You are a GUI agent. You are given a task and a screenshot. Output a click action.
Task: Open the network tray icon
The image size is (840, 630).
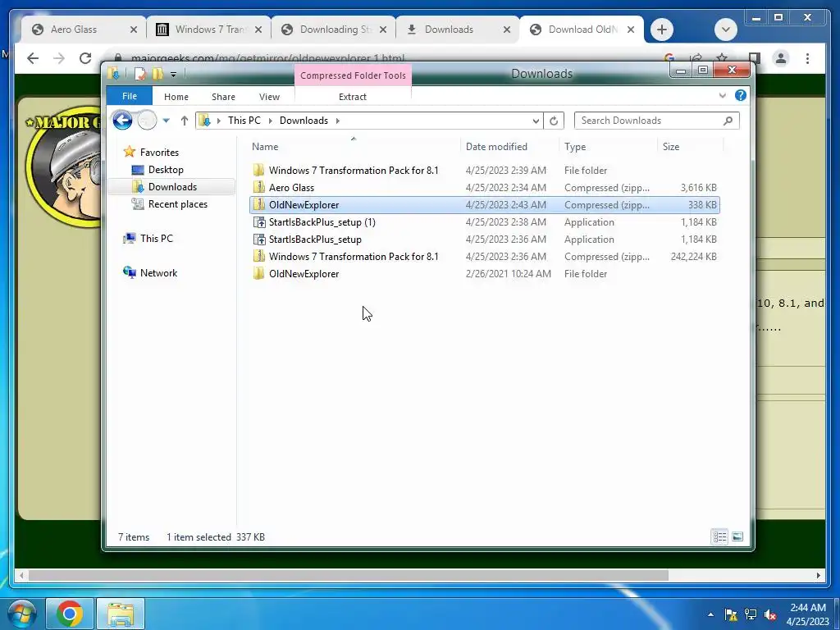tap(751, 614)
